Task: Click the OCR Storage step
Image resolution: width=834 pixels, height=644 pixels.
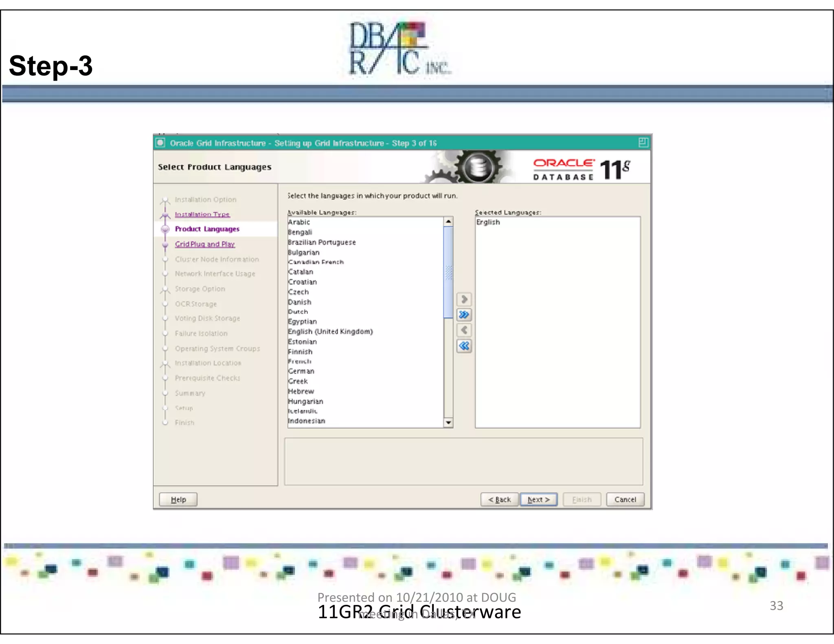Action: click(x=196, y=304)
